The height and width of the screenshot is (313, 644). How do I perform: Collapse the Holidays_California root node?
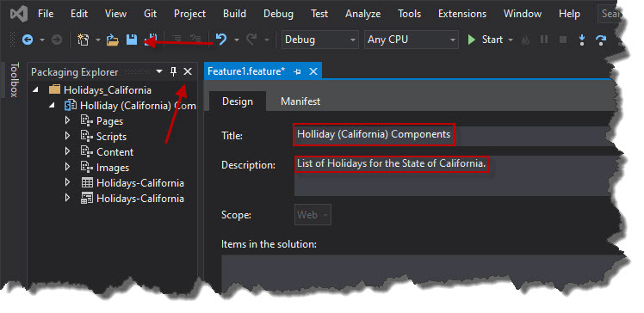pos(36,89)
